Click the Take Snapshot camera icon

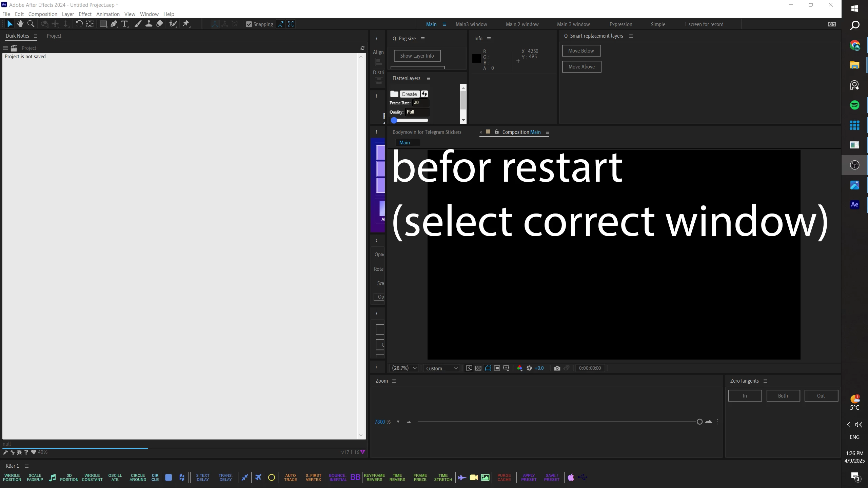(557, 368)
